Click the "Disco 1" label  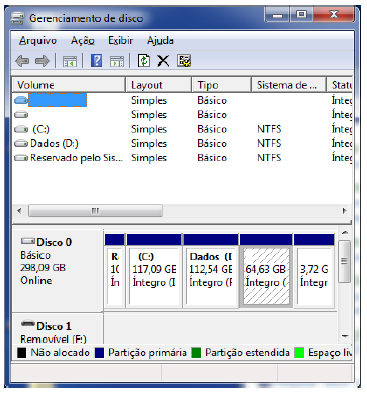[x=54, y=326]
